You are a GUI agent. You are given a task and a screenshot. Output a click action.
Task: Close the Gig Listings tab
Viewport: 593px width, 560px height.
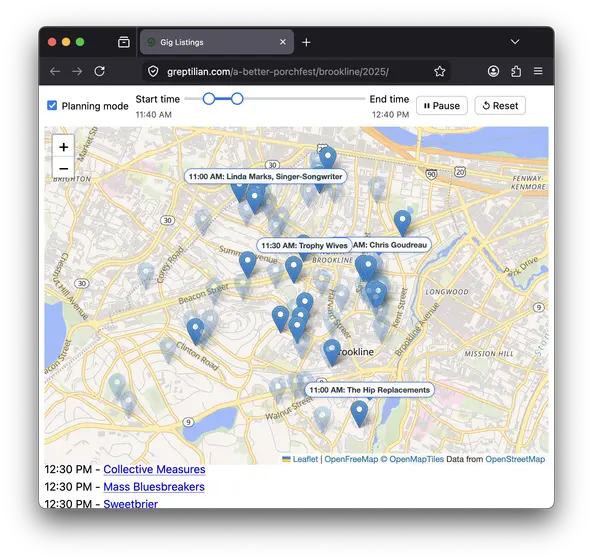[283, 42]
